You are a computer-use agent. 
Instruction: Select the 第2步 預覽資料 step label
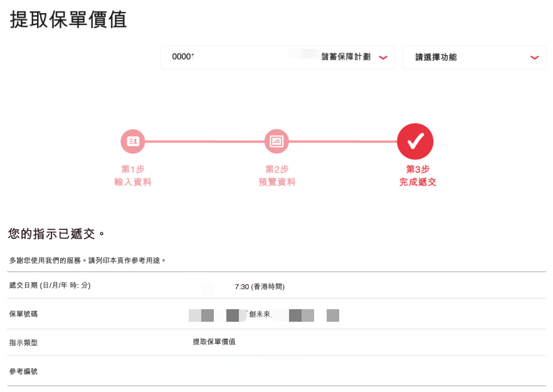click(276, 176)
